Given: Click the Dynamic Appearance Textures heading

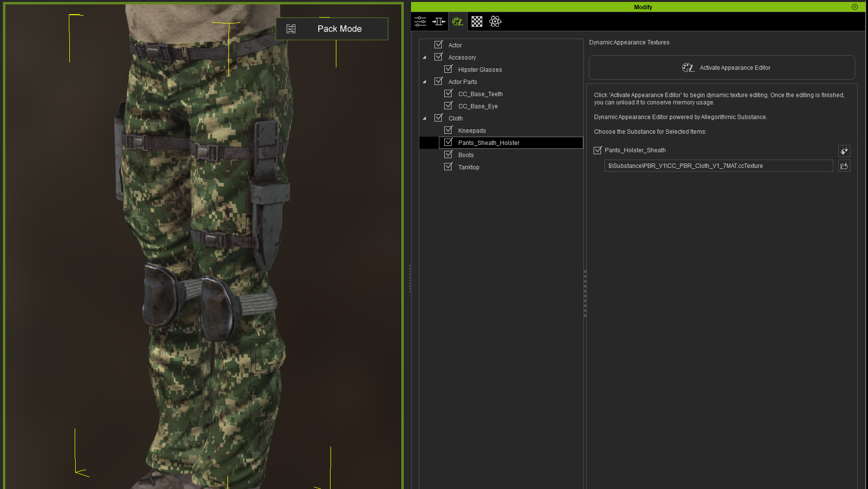Looking at the screenshot, I should point(629,42).
